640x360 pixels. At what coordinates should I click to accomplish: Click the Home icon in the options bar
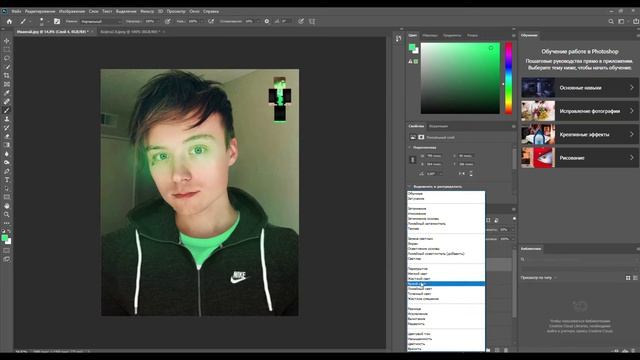(x=9, y=21)
